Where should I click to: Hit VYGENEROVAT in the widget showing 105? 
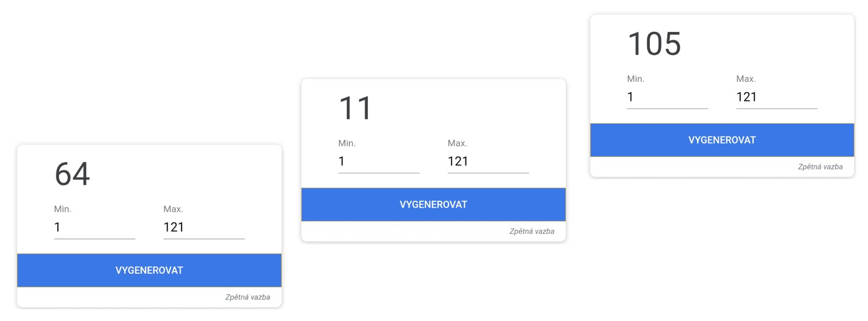tap(722, 140)
